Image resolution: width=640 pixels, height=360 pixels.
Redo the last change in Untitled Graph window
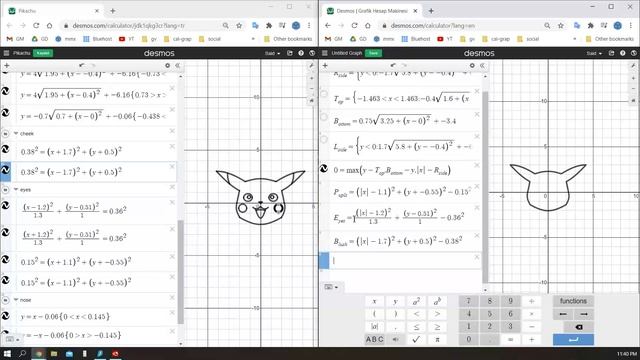tap(404, 65)
